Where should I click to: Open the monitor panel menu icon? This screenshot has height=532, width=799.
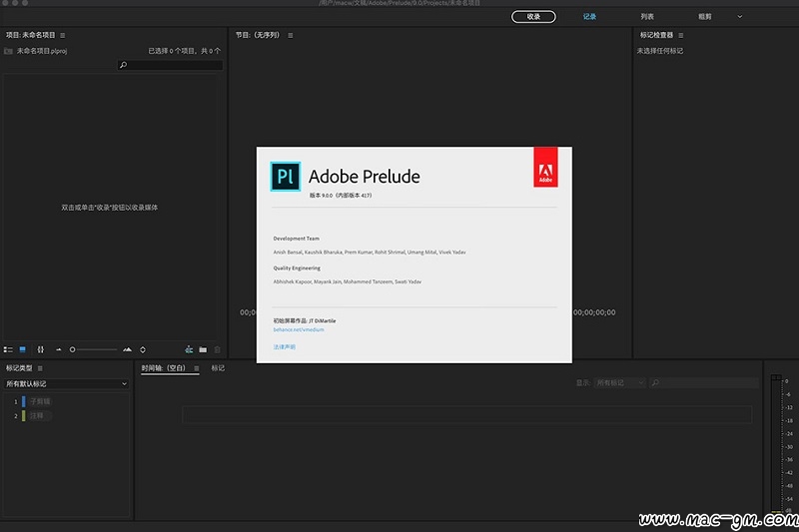[x=291, y=35]
